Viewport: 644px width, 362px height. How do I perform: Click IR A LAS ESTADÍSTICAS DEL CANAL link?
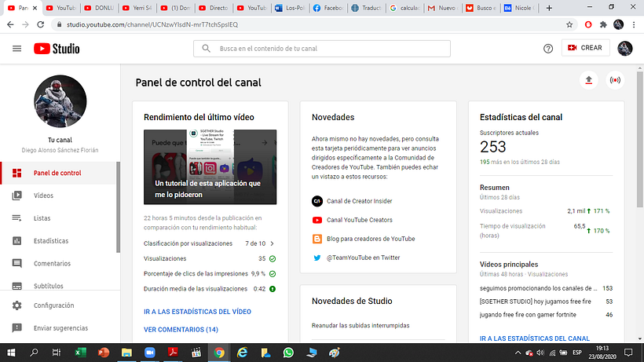tap(534, 338)
